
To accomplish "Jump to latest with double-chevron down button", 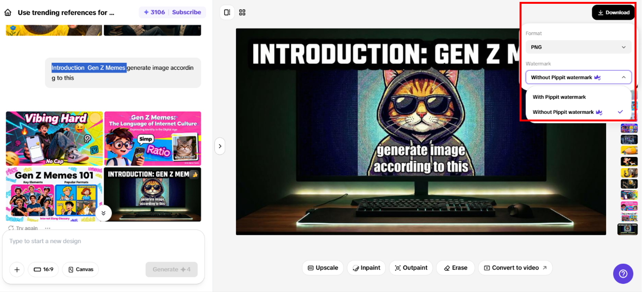I will (103, 213).
